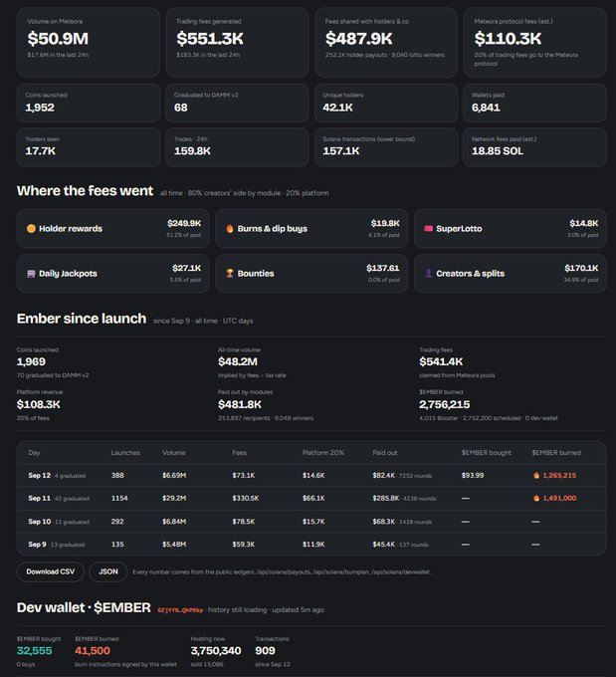Click the Platform revenue $108.3K value
The height and width of the screenshot is (677, 616).
(39, 404)
